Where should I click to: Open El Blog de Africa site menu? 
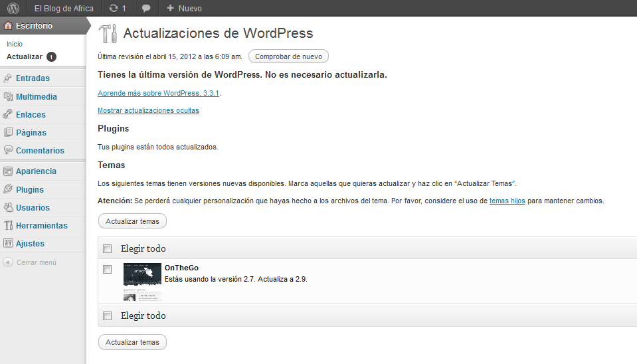click(64, 8)
